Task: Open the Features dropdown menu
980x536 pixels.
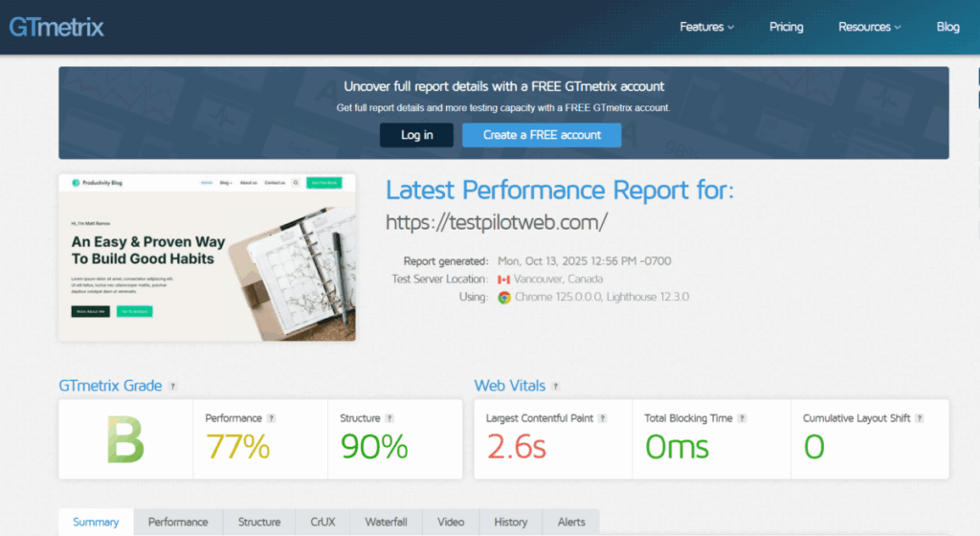Action: (707, 27)
